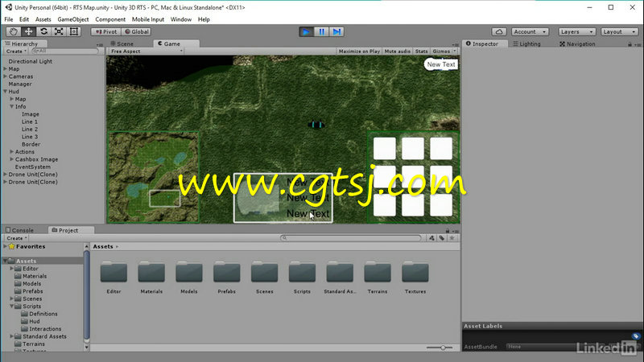Toggle Stats overlay
The width and height of the screenshot is (644, 362).
(x=421, y=51)
